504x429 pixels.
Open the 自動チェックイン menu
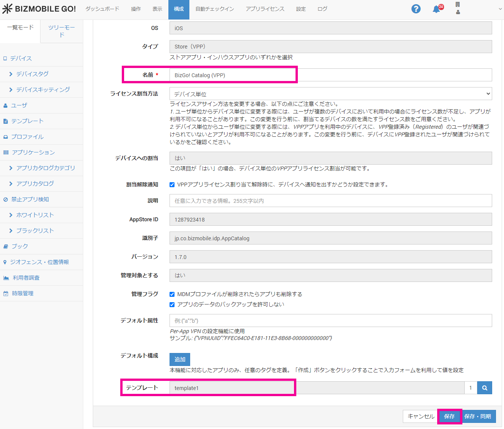point(215,9)
